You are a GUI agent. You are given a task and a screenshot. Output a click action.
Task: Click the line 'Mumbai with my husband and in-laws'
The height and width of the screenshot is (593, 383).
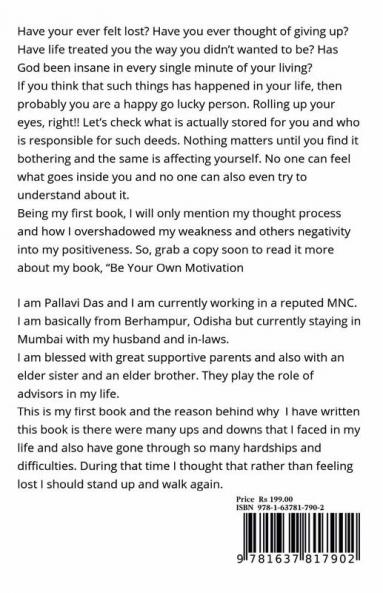pyautogui.click(x=123, y=339)
